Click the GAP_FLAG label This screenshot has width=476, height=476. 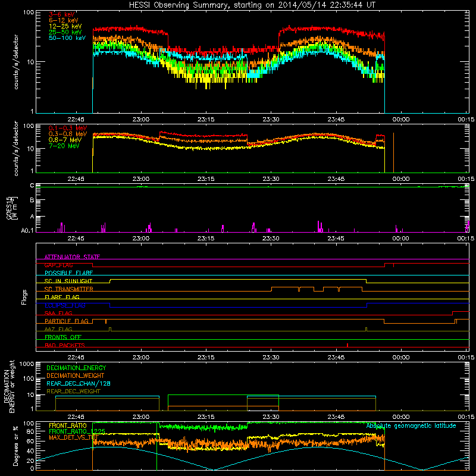(x=58, y=265)
